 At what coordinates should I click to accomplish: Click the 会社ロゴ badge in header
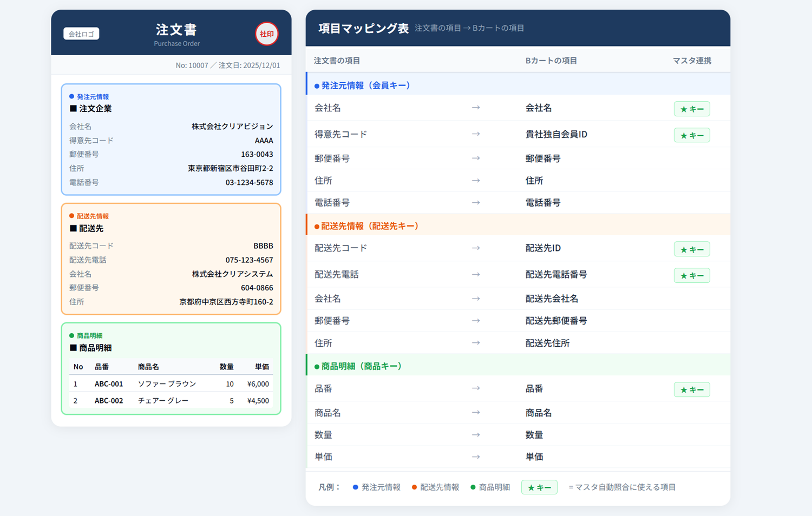81,34
